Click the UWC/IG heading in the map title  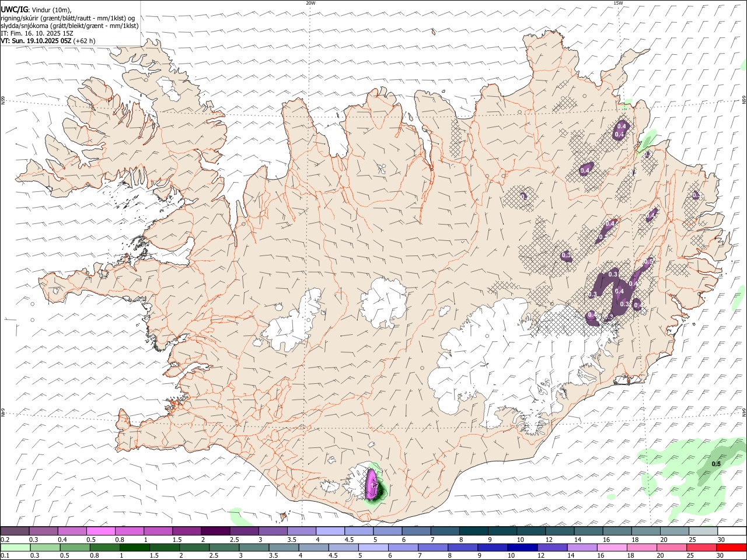pos(14,9)
